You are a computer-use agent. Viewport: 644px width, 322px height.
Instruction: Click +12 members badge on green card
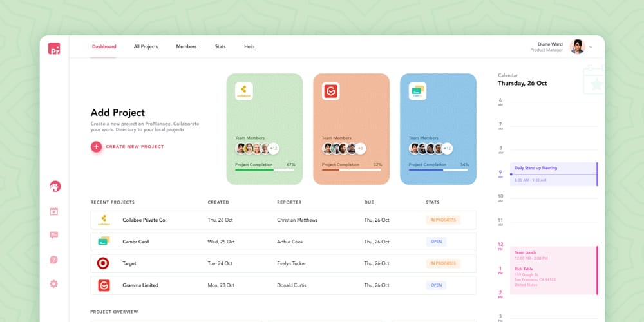(x=274, y=149)
